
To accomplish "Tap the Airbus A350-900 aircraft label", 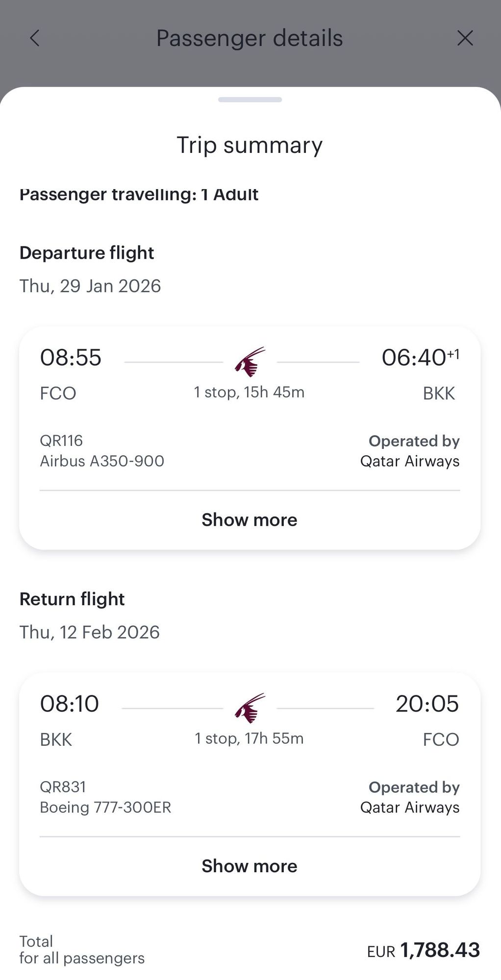I will point(102,461).
